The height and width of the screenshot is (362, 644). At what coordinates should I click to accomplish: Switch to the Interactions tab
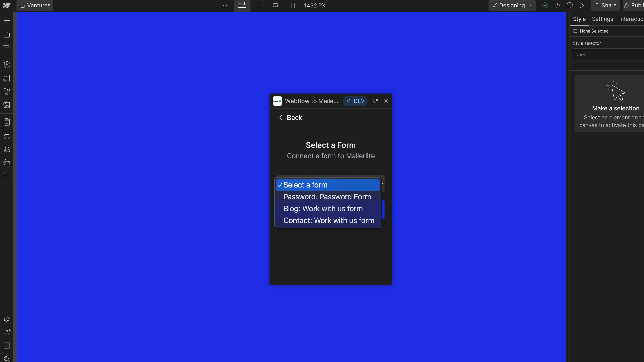point(631,19)
